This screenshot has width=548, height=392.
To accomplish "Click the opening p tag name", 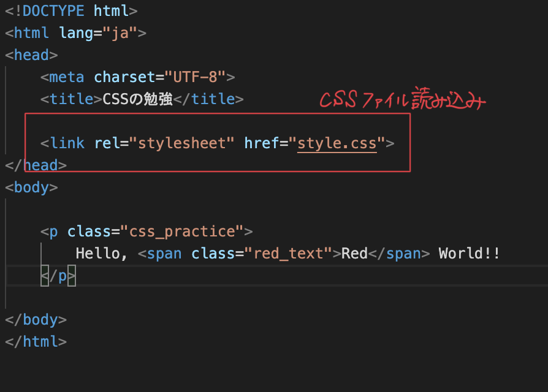I will pos(53,232).
